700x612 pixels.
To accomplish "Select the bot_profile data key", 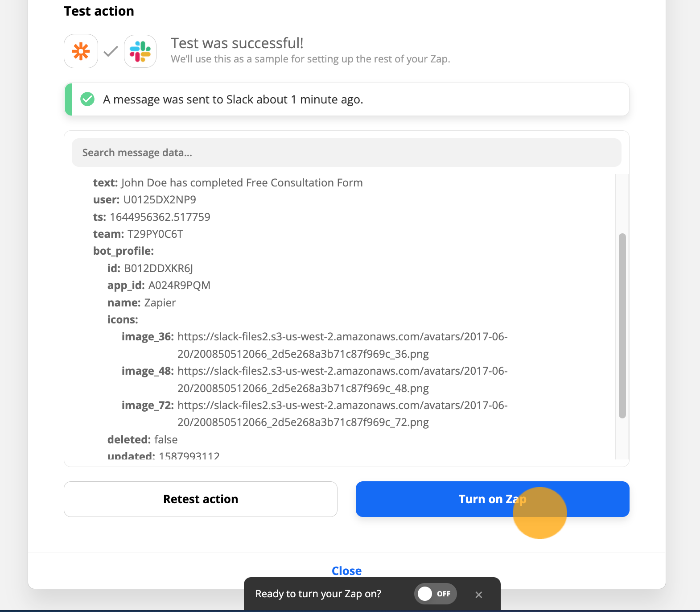I will click(124, 251).
